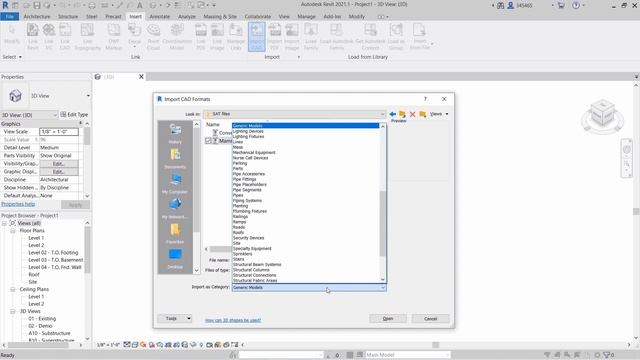Image resolution: width=640 pixels, height=360 pixels.
Task: Close the {3D} view tab
Action: [x=141, y=76]
